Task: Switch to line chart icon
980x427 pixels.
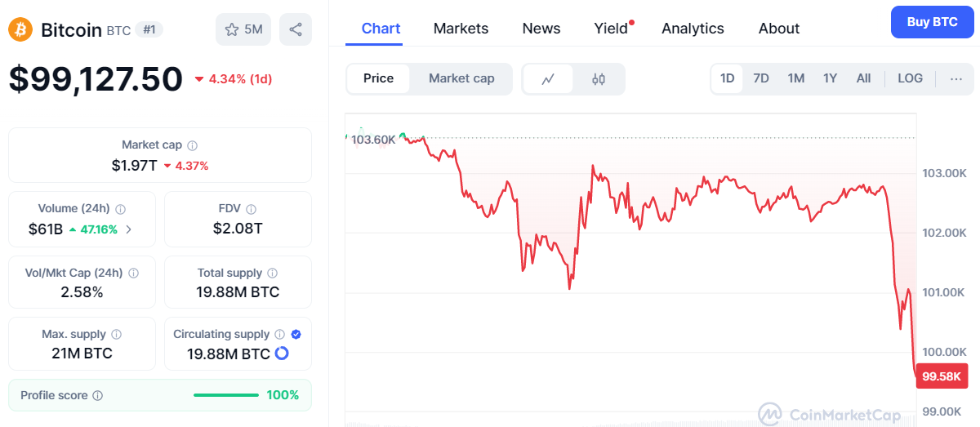Action: click(548, 79)
